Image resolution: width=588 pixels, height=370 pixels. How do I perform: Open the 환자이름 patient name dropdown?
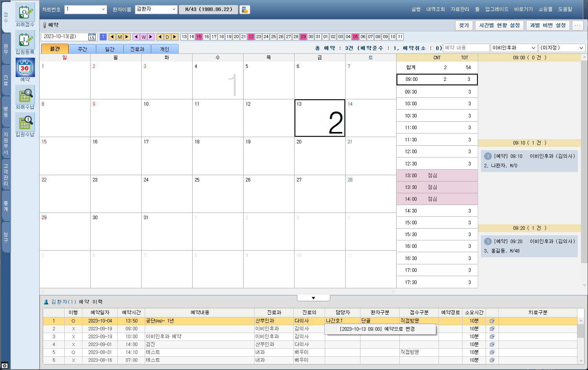(x=174, y=9)
